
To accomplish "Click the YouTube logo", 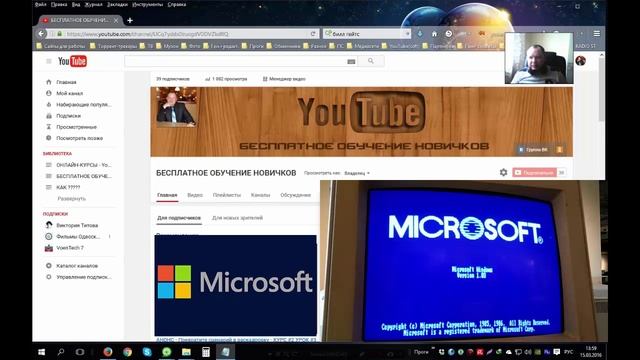I will point(72,61).
